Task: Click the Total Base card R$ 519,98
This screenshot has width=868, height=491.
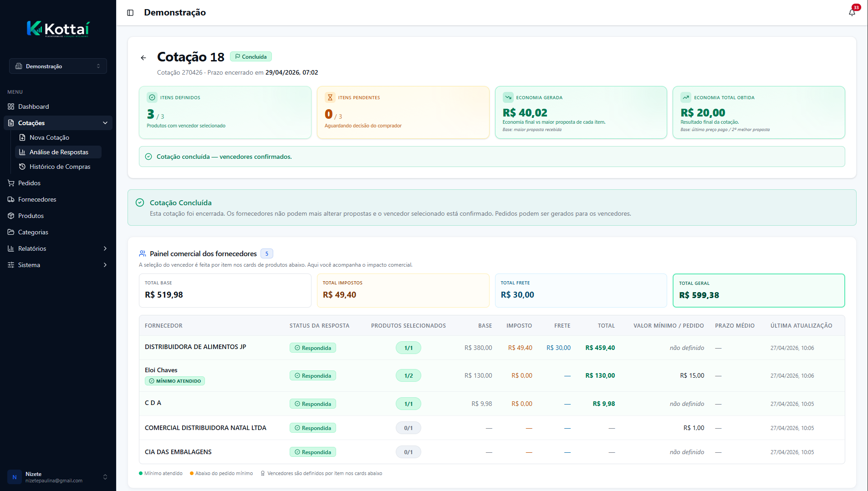Action: (x=225, y=290)
